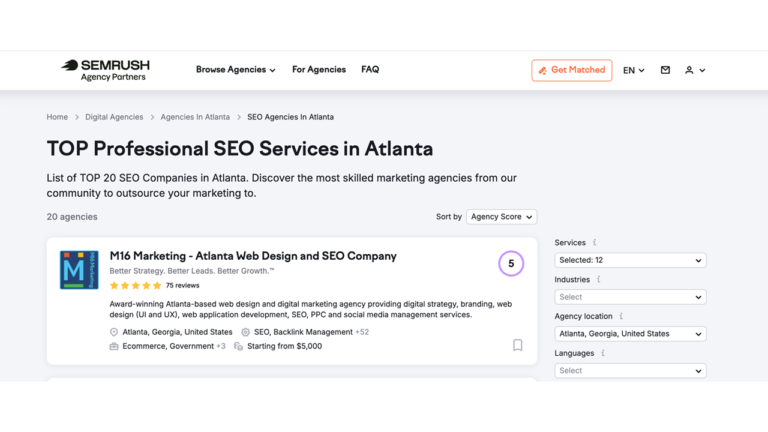Viewport: 768px width, 432px height.
Task: Go to Home breadcrumb
Action: (x=57, y=117)
